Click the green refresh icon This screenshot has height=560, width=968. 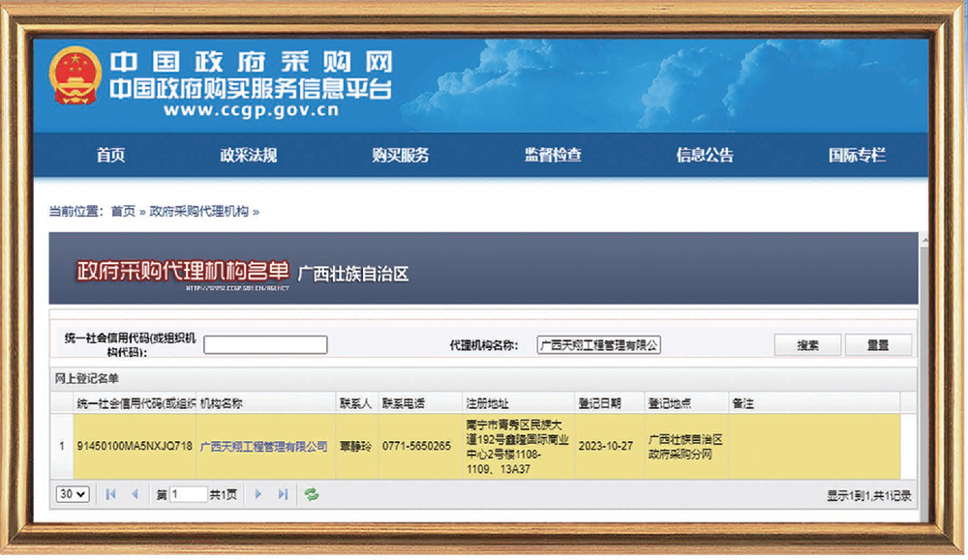(311, 494)
